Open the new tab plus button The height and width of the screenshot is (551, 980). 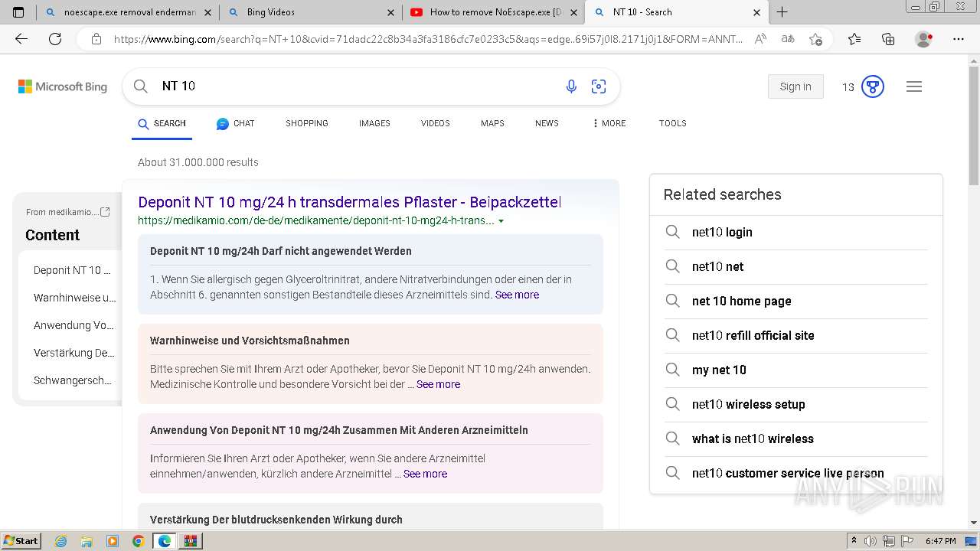[782, 12]
